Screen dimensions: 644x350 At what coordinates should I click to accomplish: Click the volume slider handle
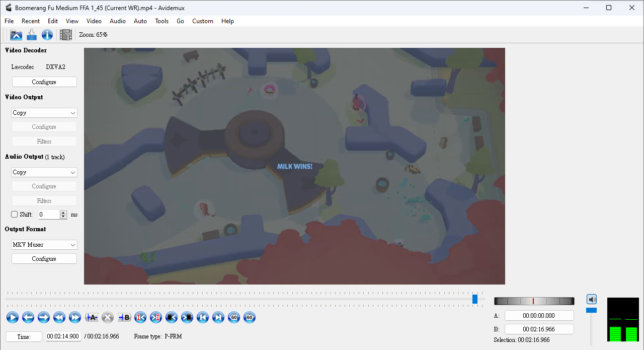(592, 310)
